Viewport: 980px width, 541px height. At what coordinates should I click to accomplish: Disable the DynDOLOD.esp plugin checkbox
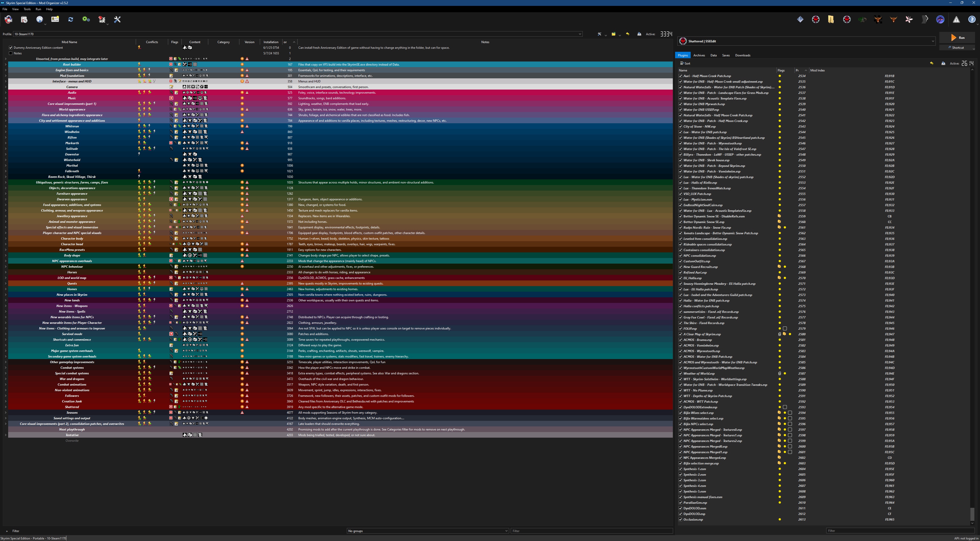pyautogui.click(x=680, y=514)
